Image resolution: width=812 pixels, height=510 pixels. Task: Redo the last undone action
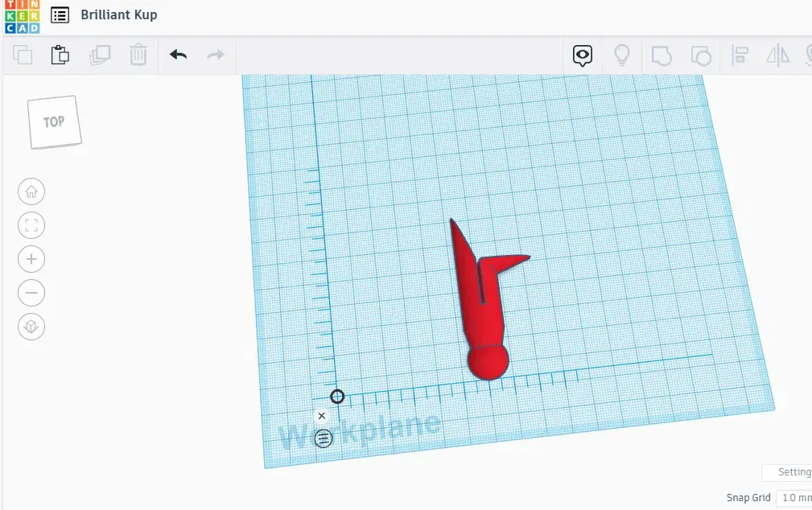click(216, 55)
